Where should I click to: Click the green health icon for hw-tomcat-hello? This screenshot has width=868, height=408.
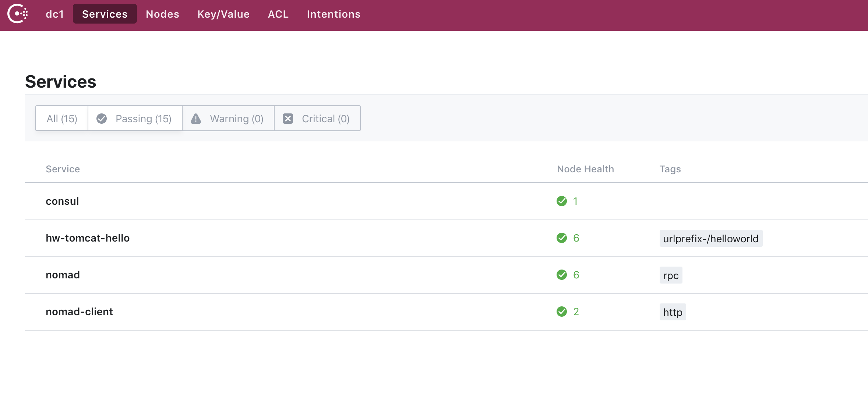pos(562,238)
